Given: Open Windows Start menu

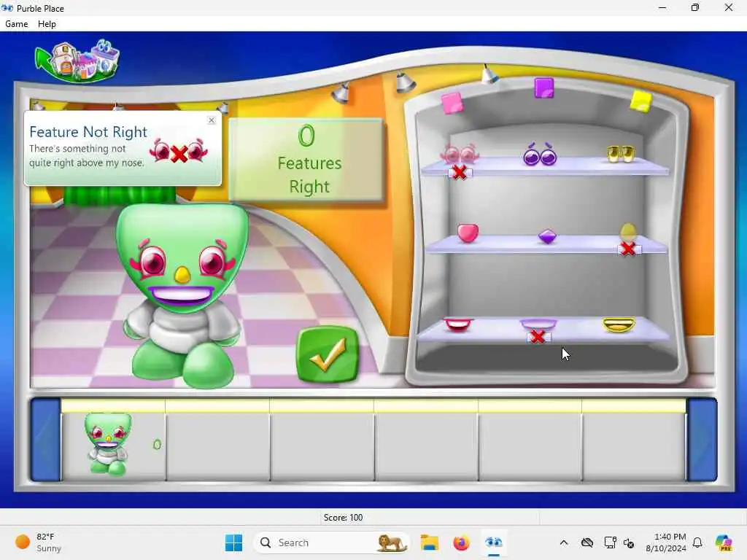Looking at the screenshot, I should pyautogui.click(x=233, y=542).
